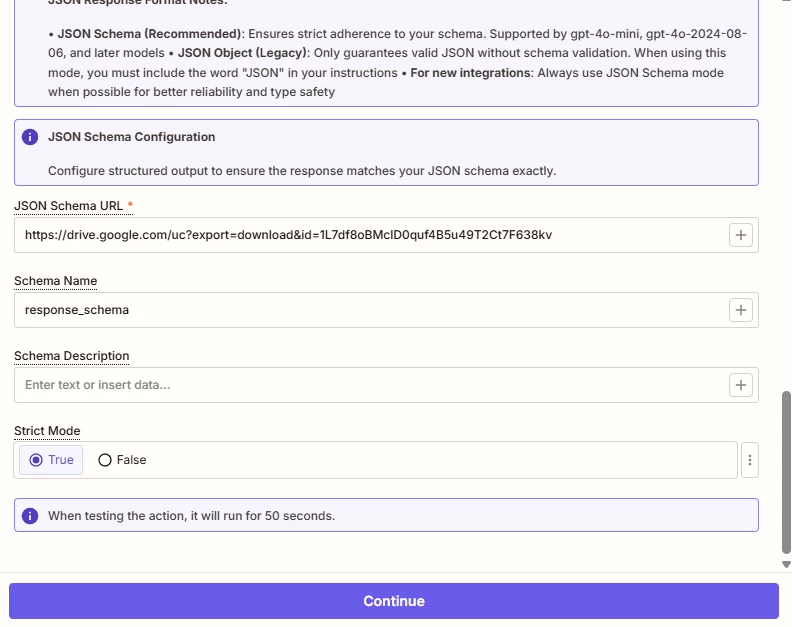This screenshot has height=627, width=792.
Task: Click the plus icon in JSON Schema URL field
Action: [740, 235]
